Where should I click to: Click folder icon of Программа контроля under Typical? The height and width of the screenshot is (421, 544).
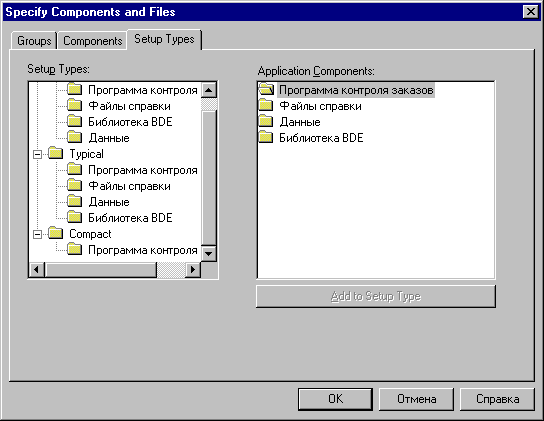pyautogui.click(x=75, y=169)
